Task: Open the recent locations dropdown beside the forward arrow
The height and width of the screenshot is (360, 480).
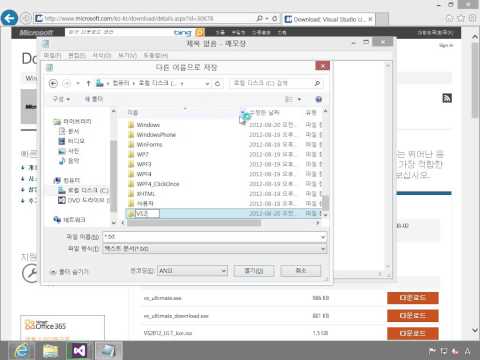Action: [x=78, y=83]
